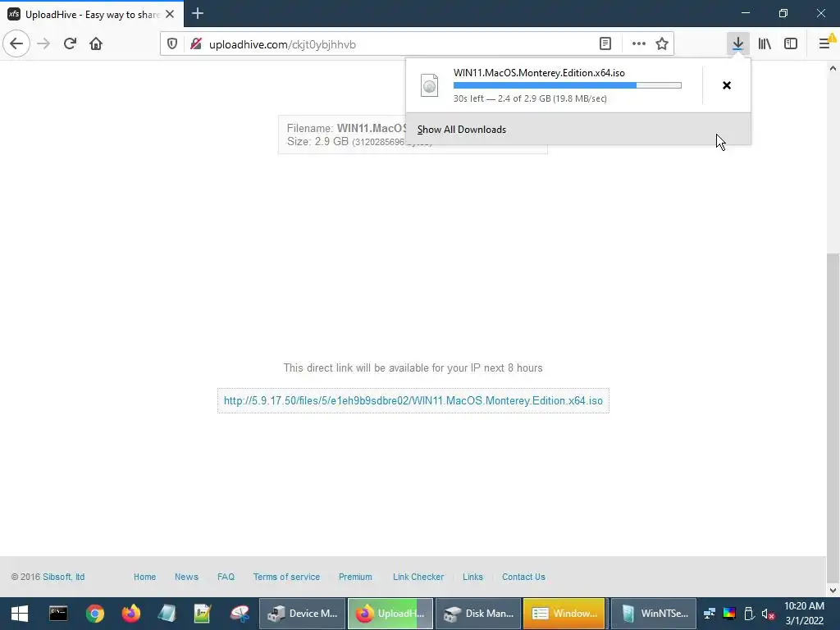840x630 pixels.
Task: Click the Size: 2.9 GB text
Action: point(317,141)
